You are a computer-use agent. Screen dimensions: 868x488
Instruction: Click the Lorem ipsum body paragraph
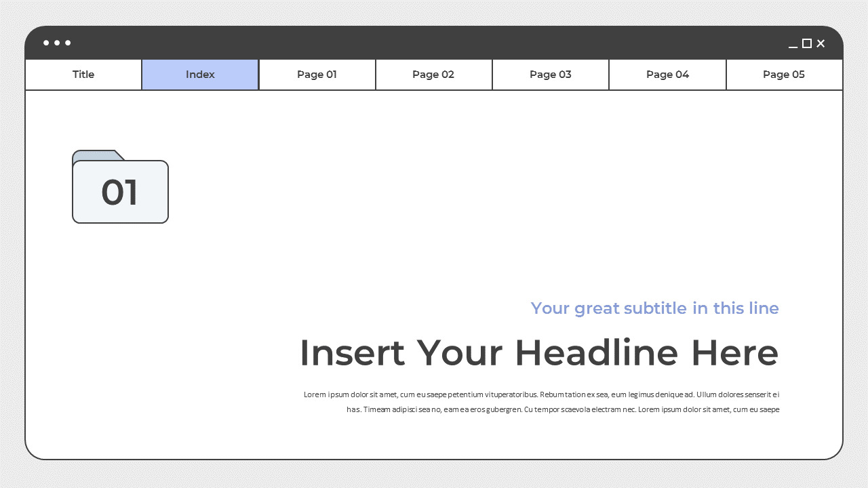[x=542, y=402]
